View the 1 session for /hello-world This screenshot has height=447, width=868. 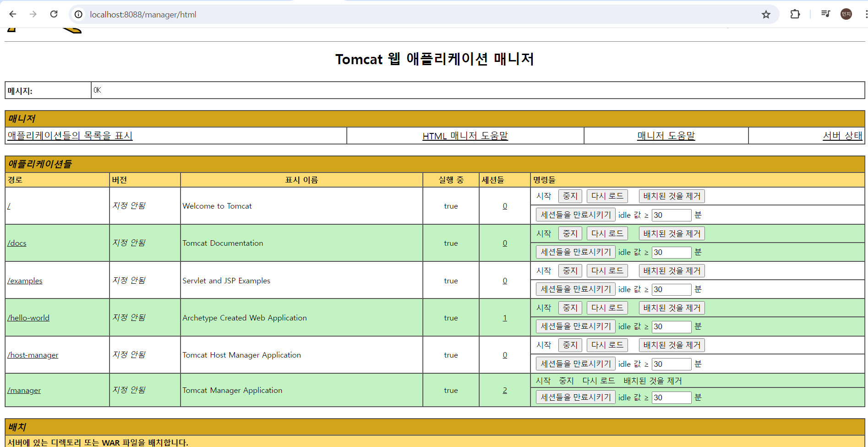[x=505, y=318]
